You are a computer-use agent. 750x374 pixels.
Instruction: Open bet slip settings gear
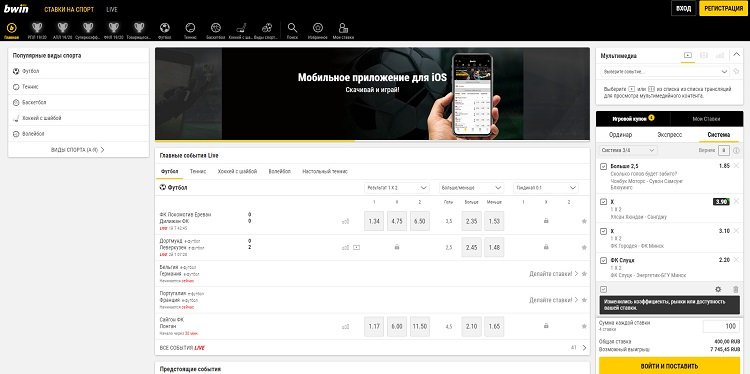click(718, 289)
